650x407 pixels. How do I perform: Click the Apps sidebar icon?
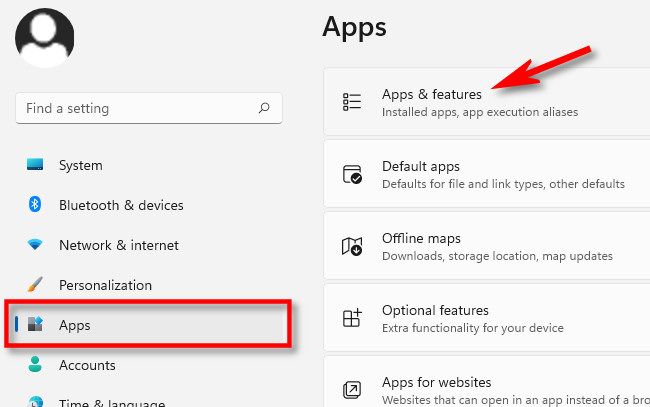pyautogui.click(x=35, y=324)
